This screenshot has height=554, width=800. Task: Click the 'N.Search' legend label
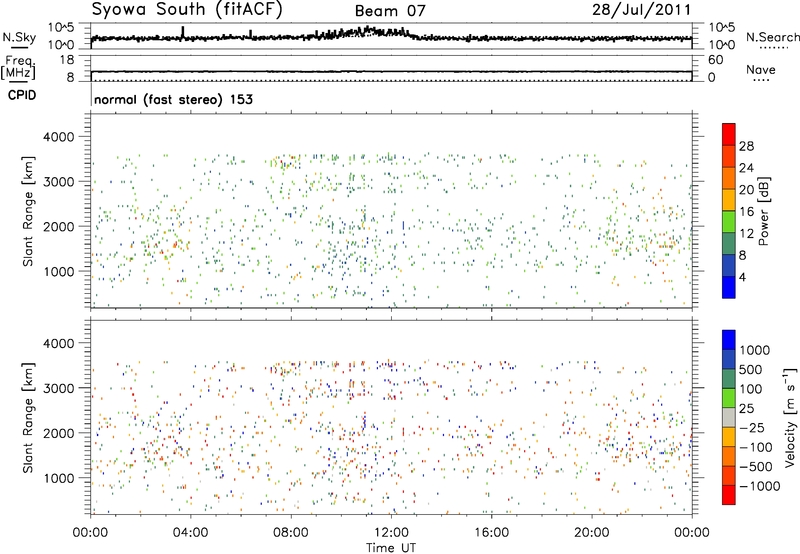tap(772, 37)
